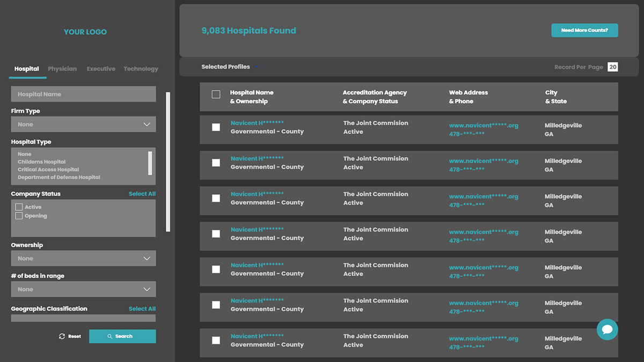Viewport: 644px width, 362px height.
Task: Focus the Hospital Name input field
Action: (83, 94)
